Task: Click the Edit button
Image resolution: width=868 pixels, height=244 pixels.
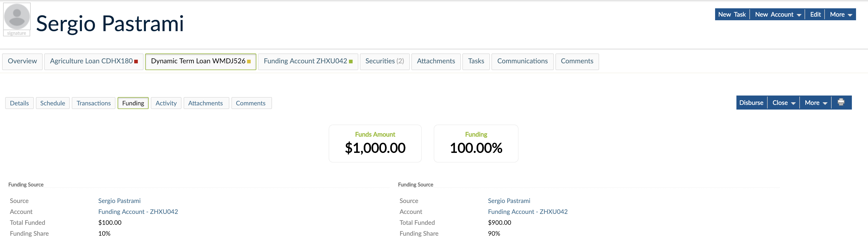Action: tap(815, 14)
